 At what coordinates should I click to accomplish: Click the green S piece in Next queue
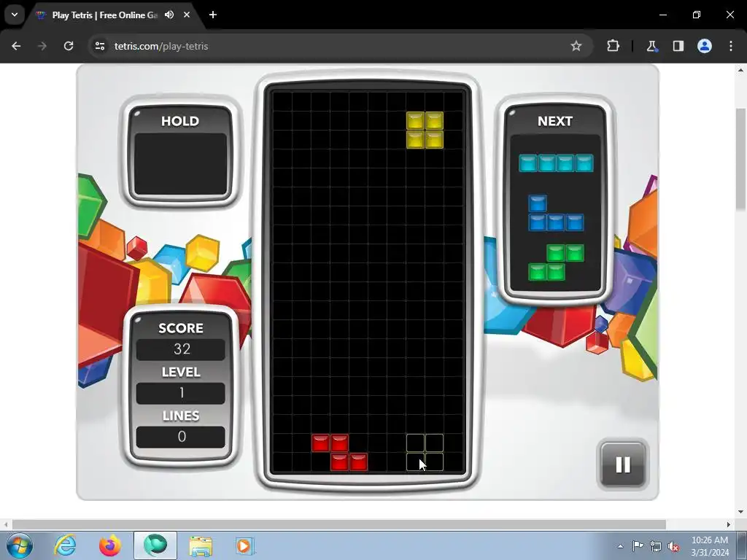pyautogui.click(x=556, y=262)
